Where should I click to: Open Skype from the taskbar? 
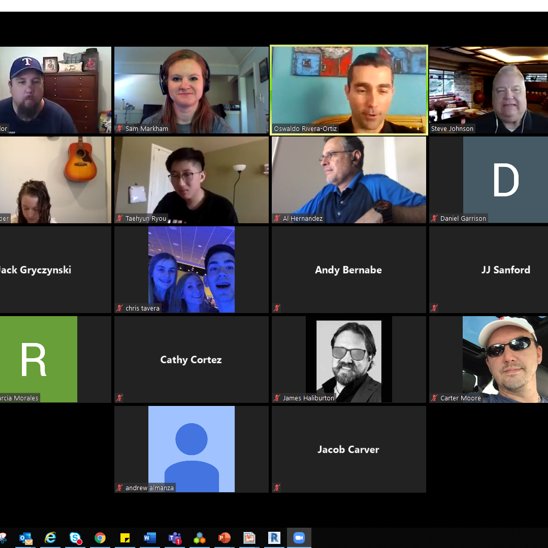[x=75, y=538]
